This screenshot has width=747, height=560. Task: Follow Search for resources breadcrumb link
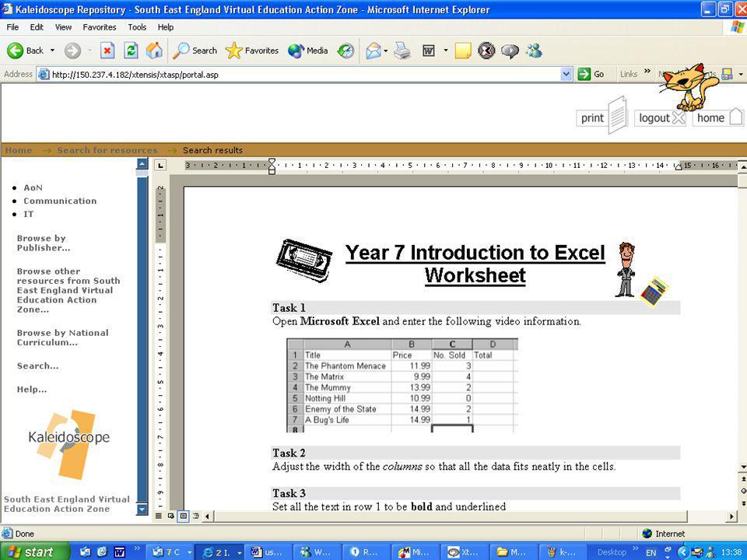point(107,150)
